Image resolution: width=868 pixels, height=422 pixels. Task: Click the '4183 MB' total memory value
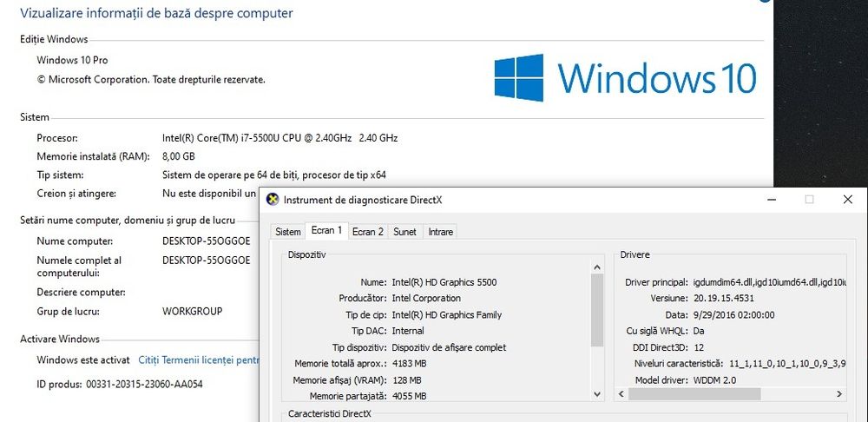[409, 363]
